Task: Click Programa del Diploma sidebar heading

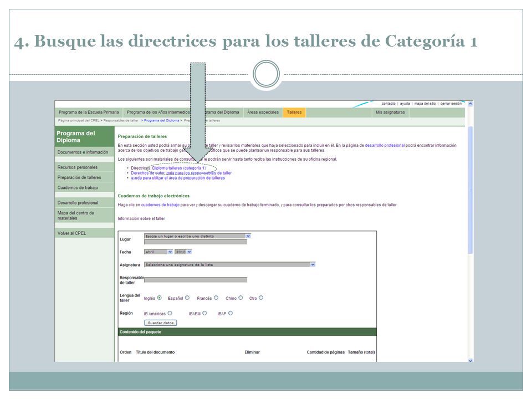Action: (84, 136)
